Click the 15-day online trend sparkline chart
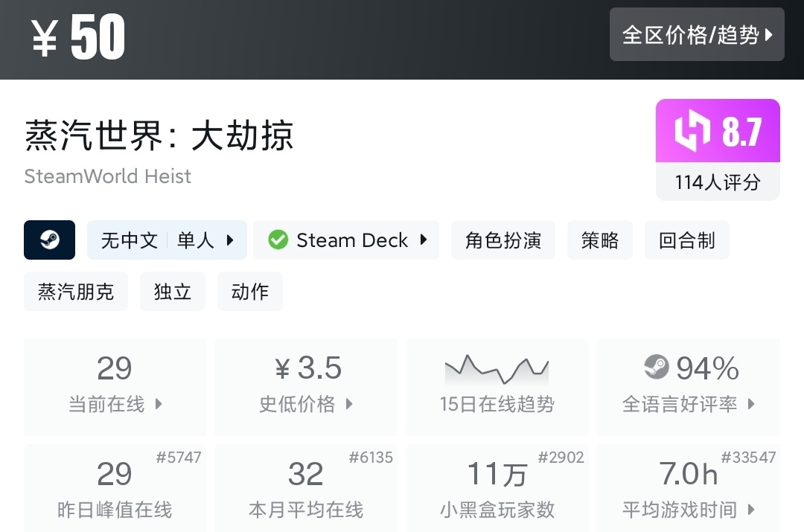Image resolution: width=804 pixels, height=532 pixels. (x=497, y=368)
